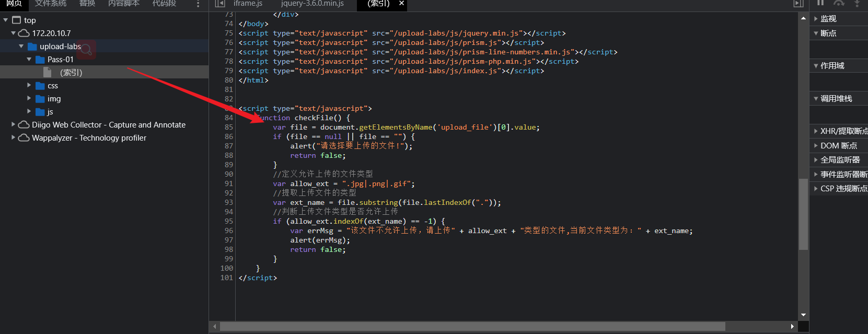Step over next function call
The image size is (868, 334).
(x=839, y=3)
